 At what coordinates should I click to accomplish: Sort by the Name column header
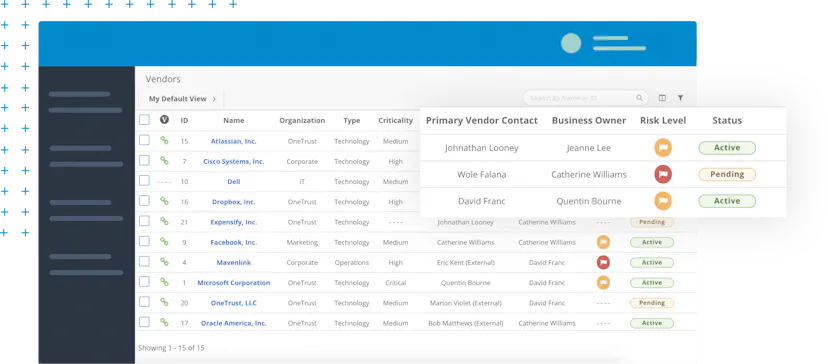[x=233, y=120]
